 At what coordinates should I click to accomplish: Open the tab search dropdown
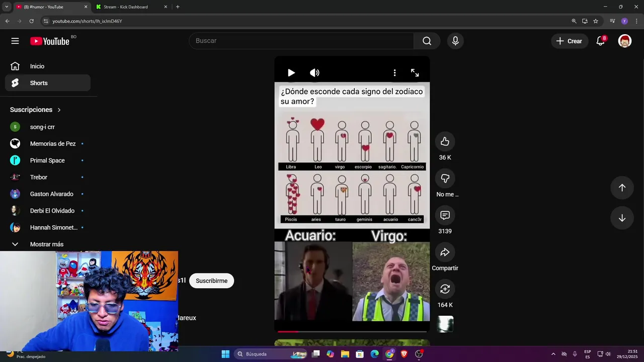(x=7, y=7)
